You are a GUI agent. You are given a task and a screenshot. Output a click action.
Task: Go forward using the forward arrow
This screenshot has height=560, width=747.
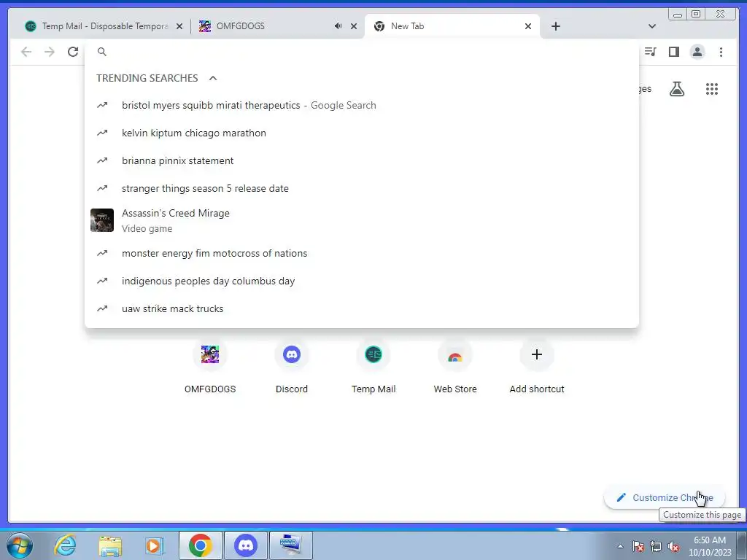coord(50,52)
